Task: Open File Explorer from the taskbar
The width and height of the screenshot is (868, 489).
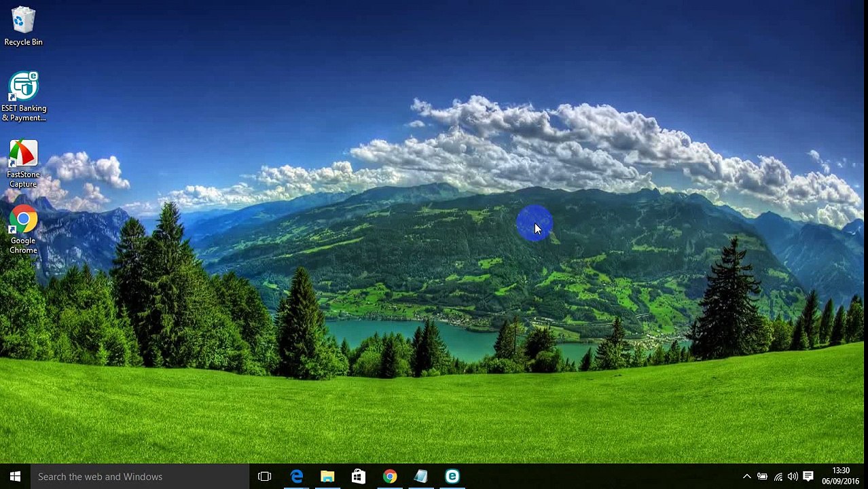Action: (x=327, y=477)
